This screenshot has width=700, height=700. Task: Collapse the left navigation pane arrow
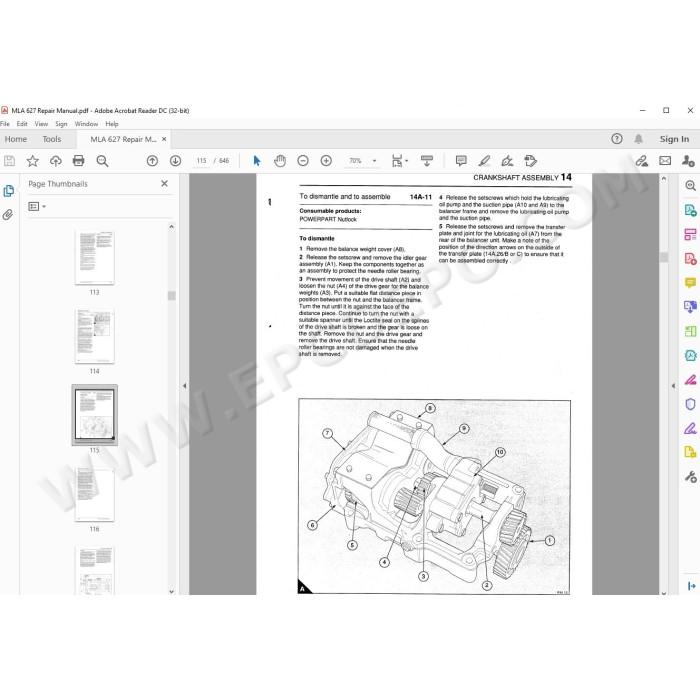[x=184, y=386]
